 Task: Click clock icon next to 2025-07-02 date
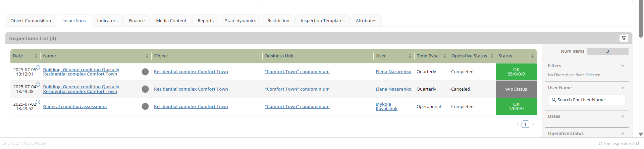pos(38,102)
